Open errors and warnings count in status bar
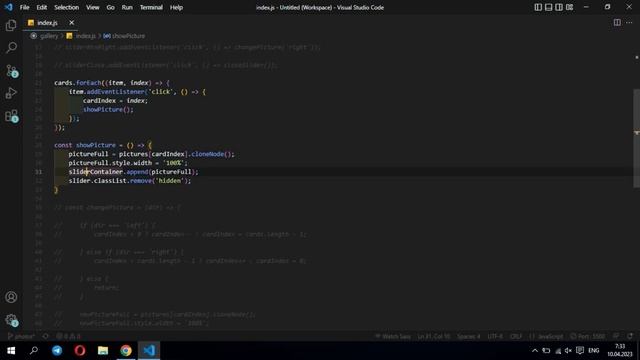This screenshot has width=640, height=360. point(68,337)
